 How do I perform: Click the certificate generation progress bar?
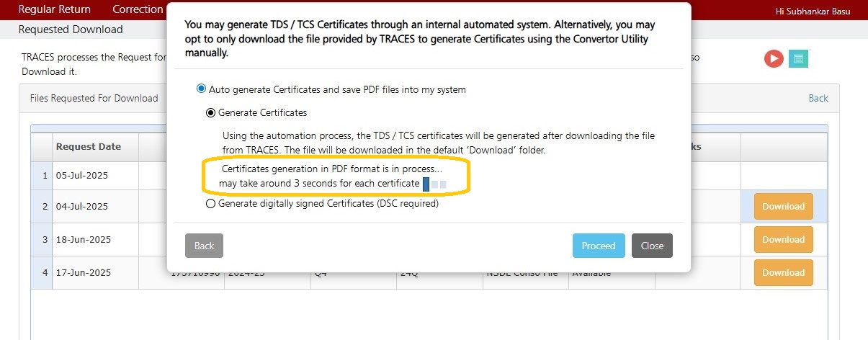pos(435,184)
